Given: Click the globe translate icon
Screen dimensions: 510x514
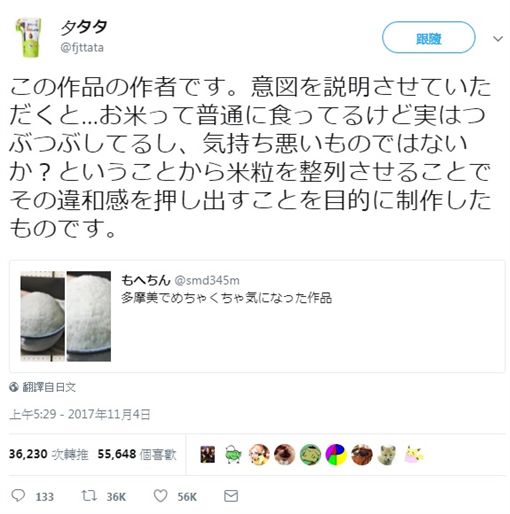Looking at the screenshot, I should click(x=14, y=387).
